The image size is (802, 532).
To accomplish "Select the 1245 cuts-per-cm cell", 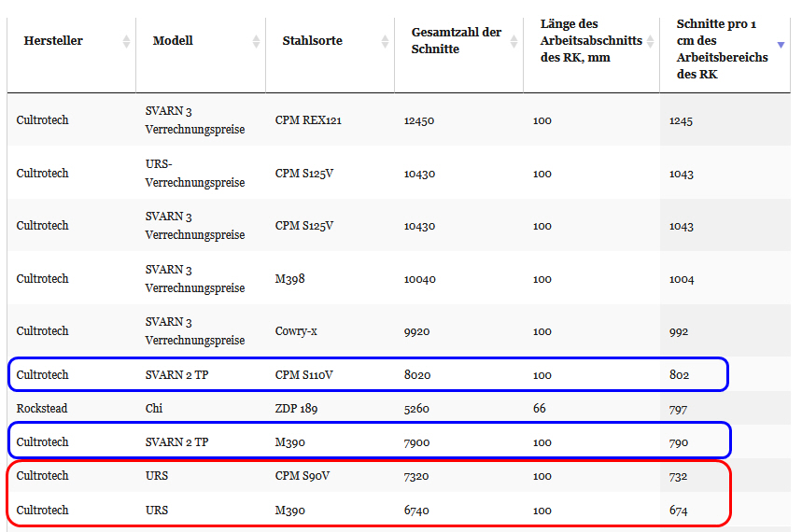I will pyautogui.click(x=681, y=120).
